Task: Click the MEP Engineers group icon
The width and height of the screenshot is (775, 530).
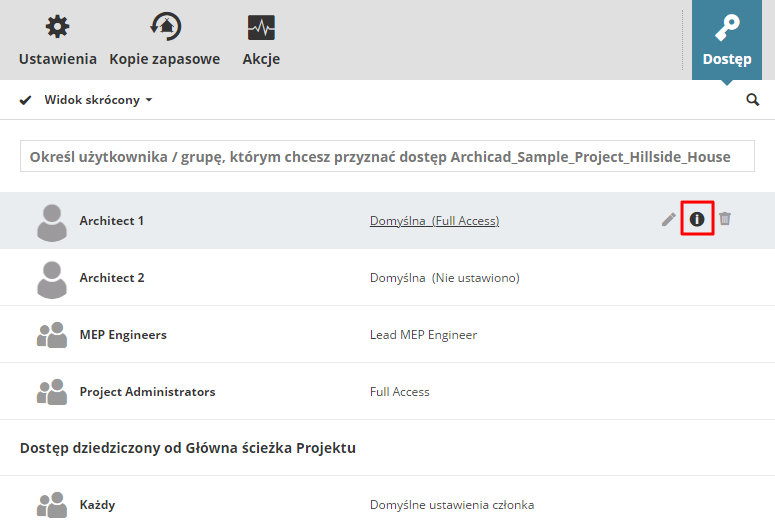Action: tap(51, 335)
